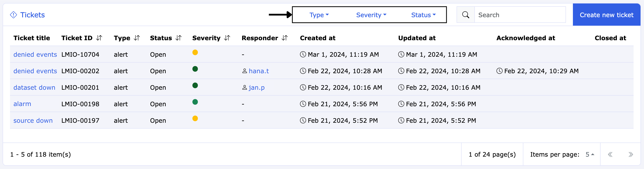644x169 pixels.
Task: Sort tickets by Responder column
Action: coord(285,38)
